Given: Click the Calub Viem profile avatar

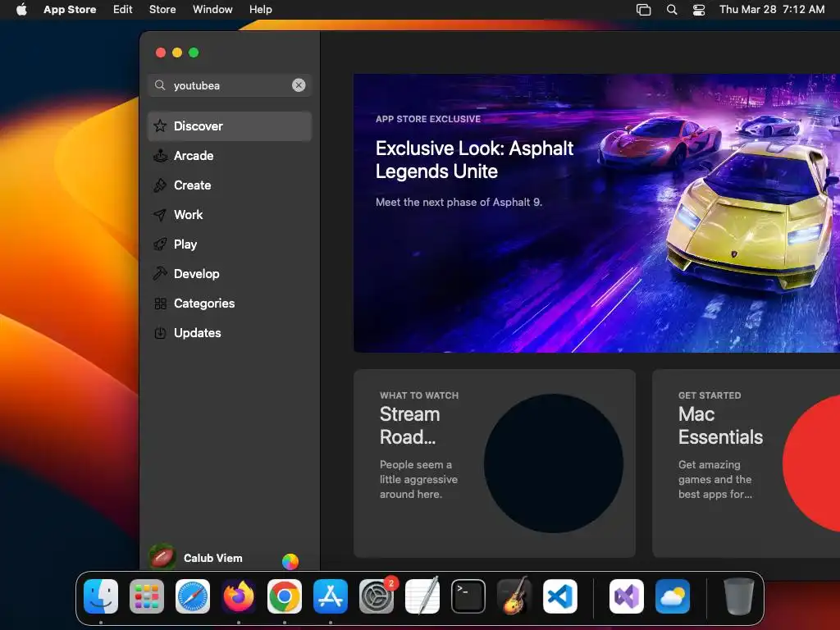Looking at the screenshot, I should [162, 557].
